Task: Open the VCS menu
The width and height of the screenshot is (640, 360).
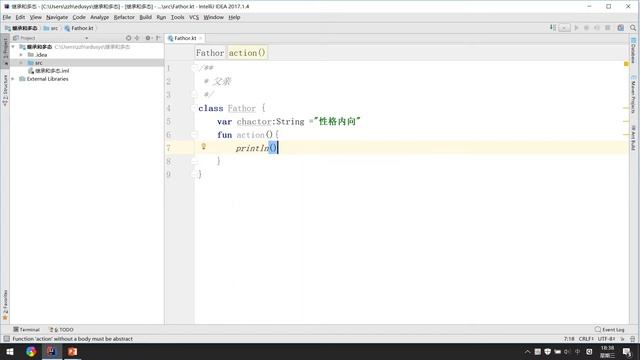Action: (193, 17)
